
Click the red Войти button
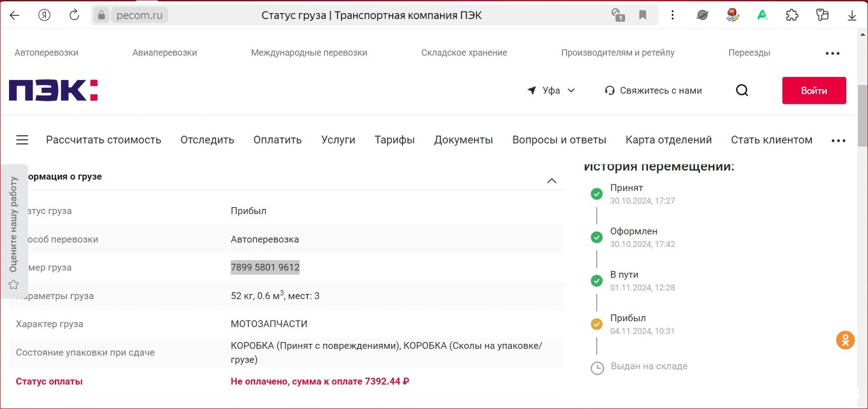pyautogui.click(x=814, y=90)
